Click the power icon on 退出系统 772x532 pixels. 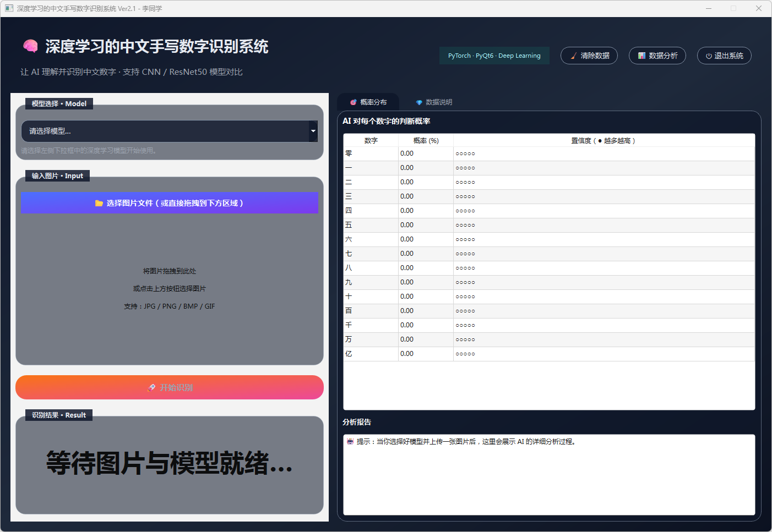point(709,56)
